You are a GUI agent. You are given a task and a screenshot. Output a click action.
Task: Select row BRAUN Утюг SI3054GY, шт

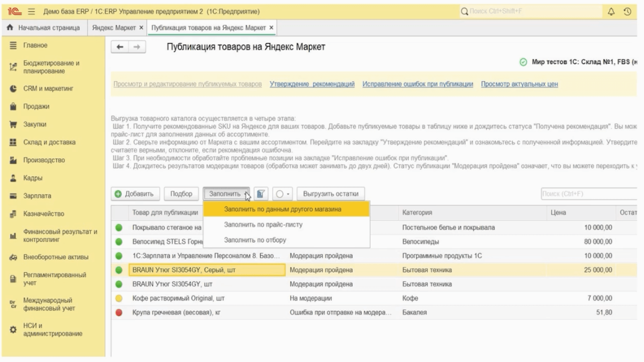[x=374, y=284]
